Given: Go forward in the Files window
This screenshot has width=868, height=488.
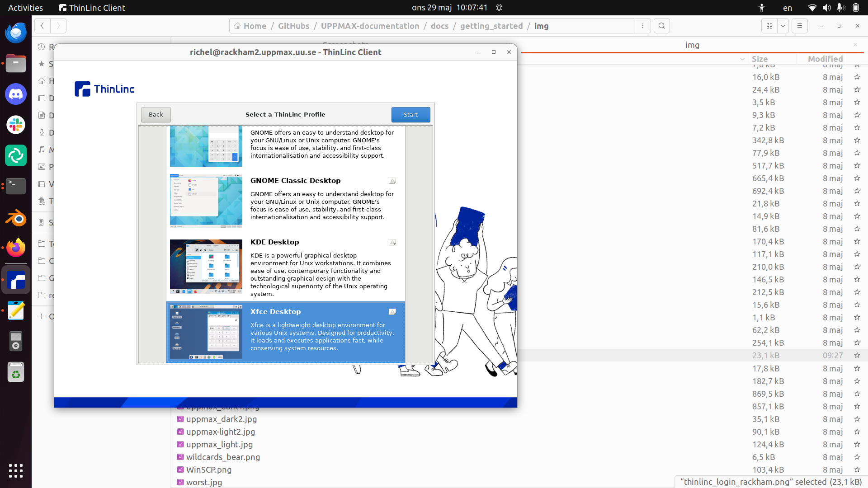Looking at the screenshot, I should [x=58, y=26].
